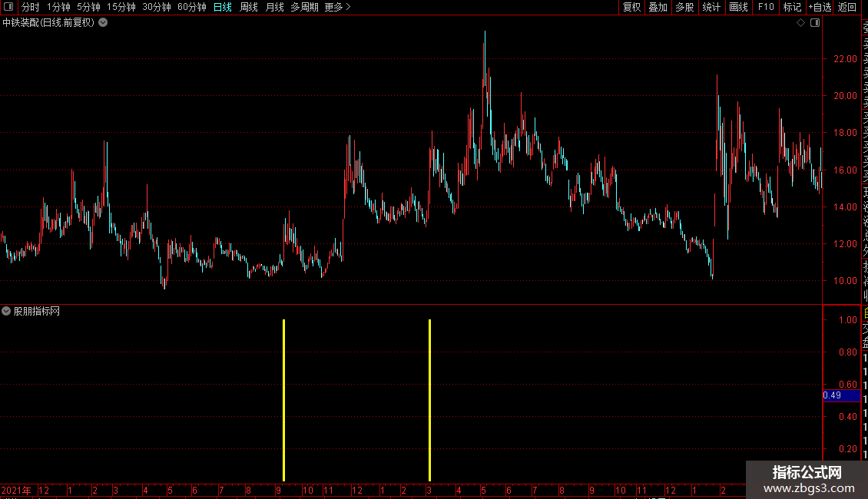Open the 画线 drawing tool

[x=738, y=7]
